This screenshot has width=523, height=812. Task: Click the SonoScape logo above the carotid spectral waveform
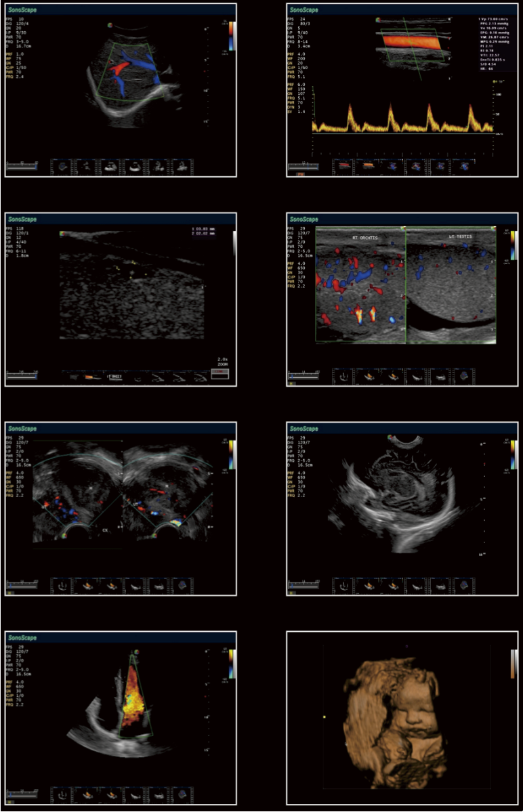pyautogui.click(x=304, y=9)
